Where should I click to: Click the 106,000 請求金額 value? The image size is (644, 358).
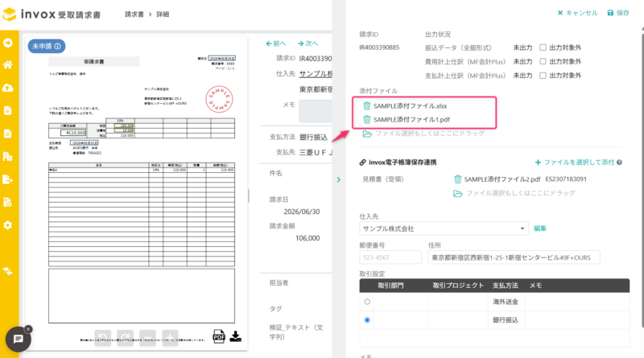click(x=308, y=238)
